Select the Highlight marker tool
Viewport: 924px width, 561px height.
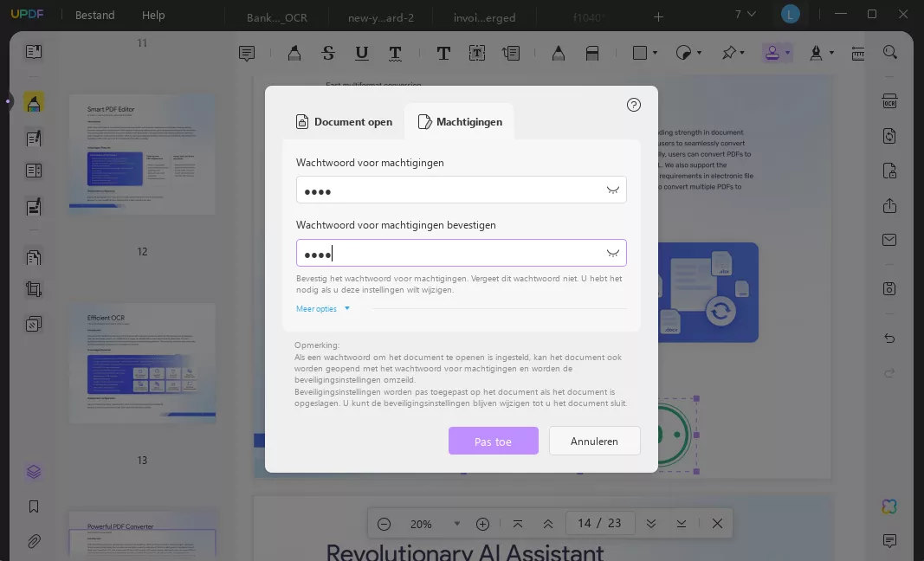[294, 53]
